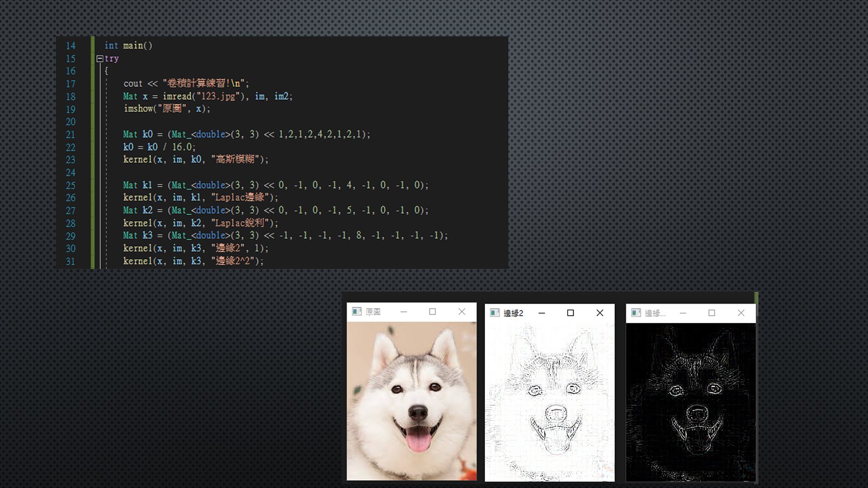Maximize the 原圖 window
This screenshot has height=488, width=868.
tap(432, 312)
